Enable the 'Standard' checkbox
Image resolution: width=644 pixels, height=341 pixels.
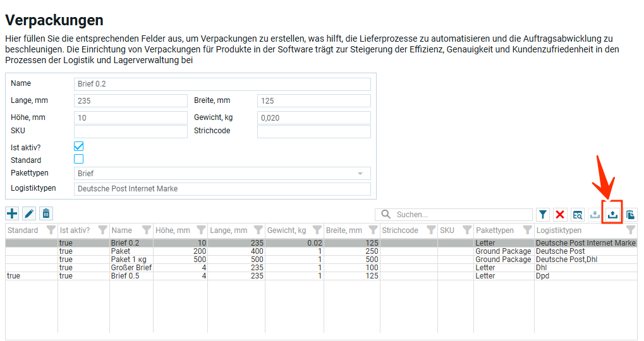pos(79,159)
